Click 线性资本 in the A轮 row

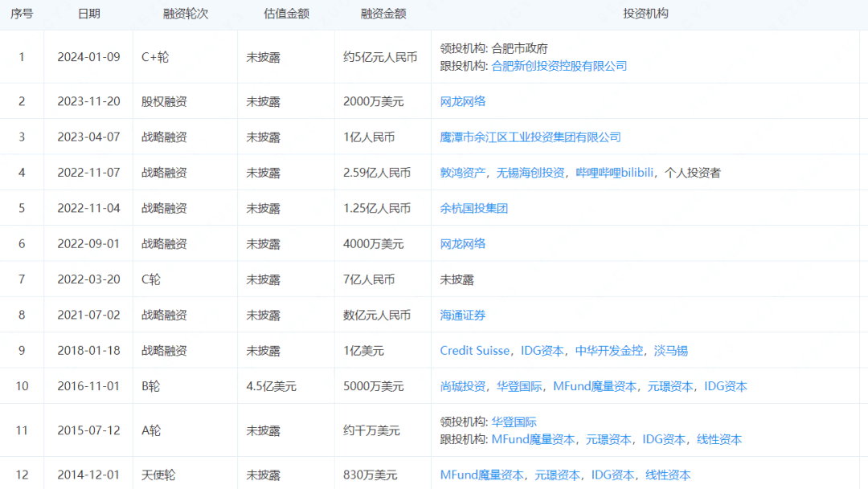click(719, 439)
